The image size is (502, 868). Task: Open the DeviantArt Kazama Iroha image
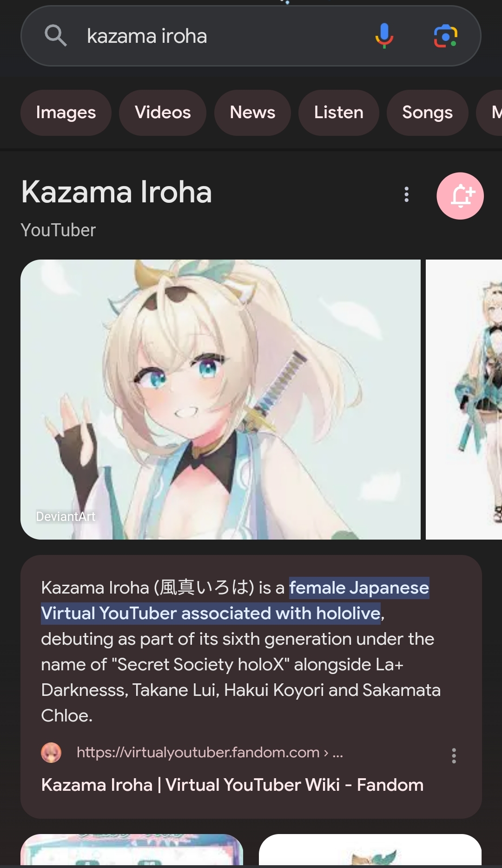click(220, 400)
